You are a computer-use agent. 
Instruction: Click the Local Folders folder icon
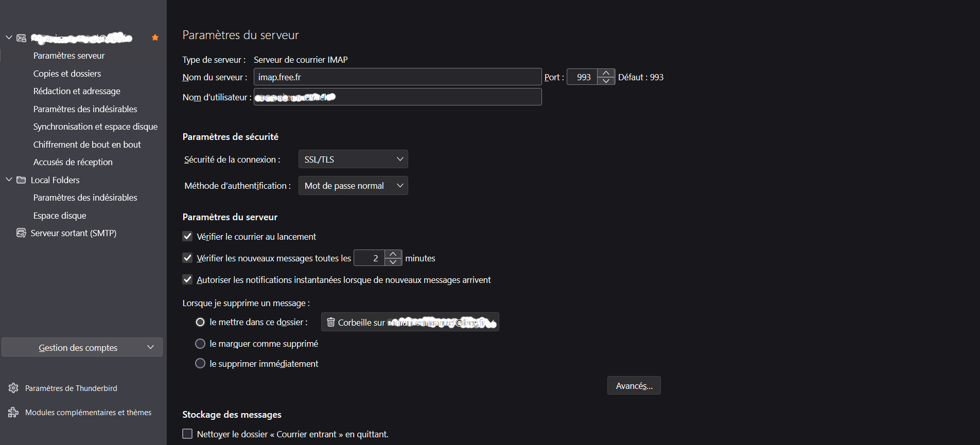[21, 180]
